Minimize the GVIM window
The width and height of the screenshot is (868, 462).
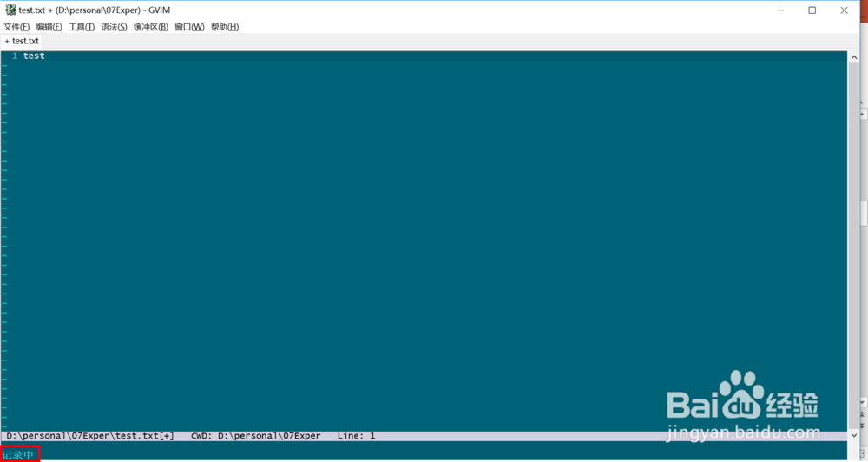coord(781,10)
